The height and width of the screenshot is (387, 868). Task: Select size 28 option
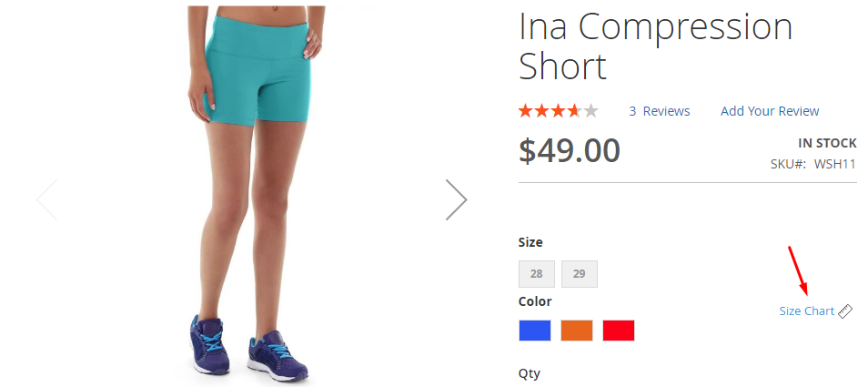coord(537,274)
